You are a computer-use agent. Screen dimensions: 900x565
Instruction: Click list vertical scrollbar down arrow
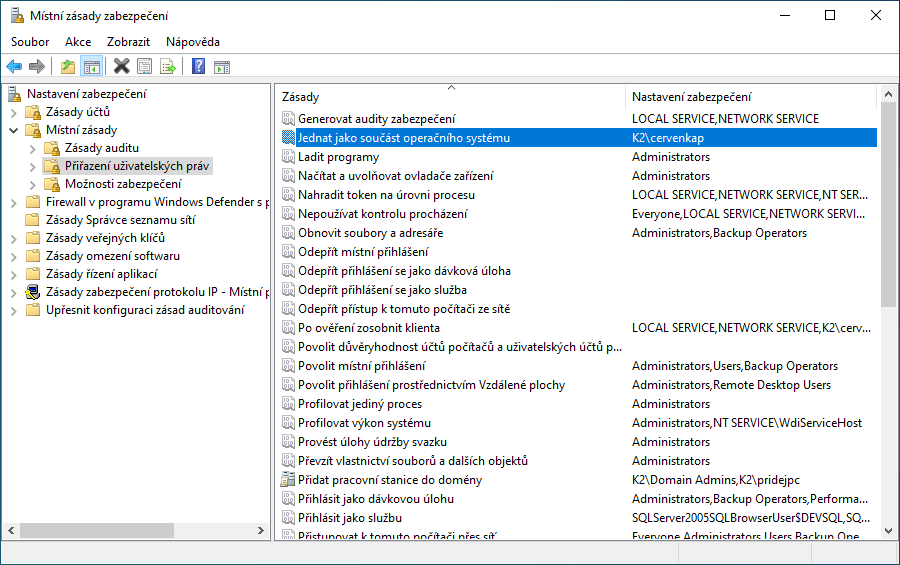[887, 531]
